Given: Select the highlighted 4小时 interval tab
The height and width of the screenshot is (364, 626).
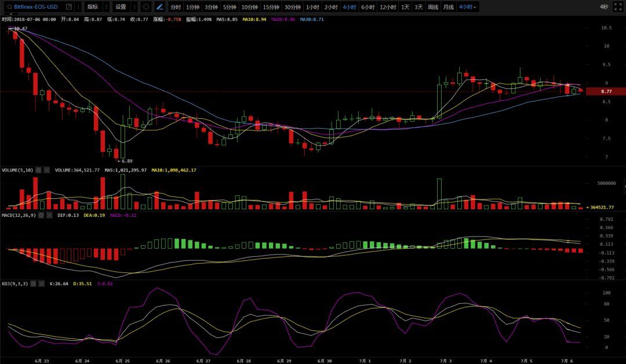Looking at the screenshot, I should 350,7.
